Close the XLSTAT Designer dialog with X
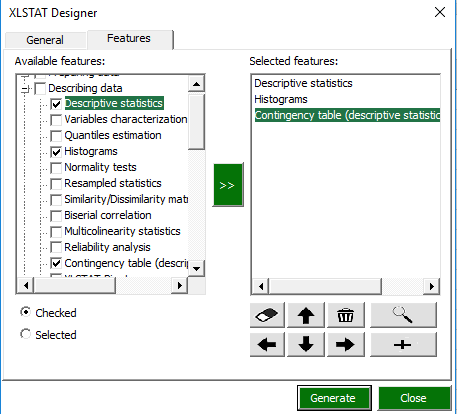The image size is (457, 414). [440, 12]
